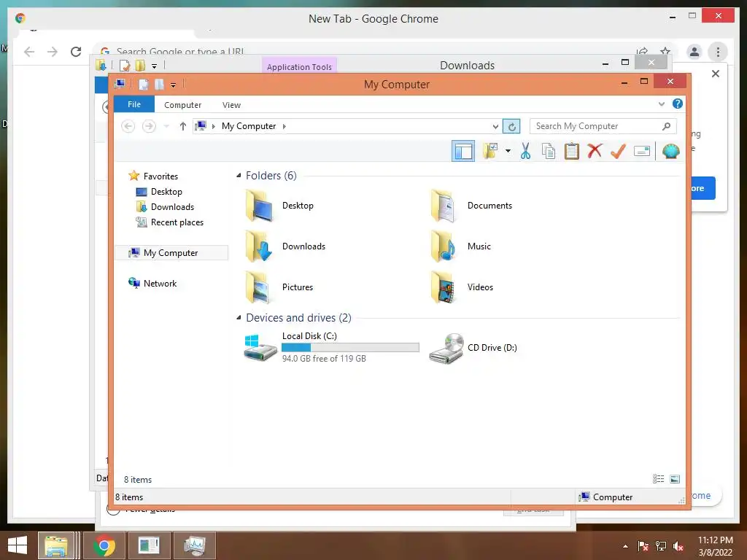This screenshot has height=560, width=747.
Task: Open the address bar history dropdown
Action: click(x=495, y=126)
